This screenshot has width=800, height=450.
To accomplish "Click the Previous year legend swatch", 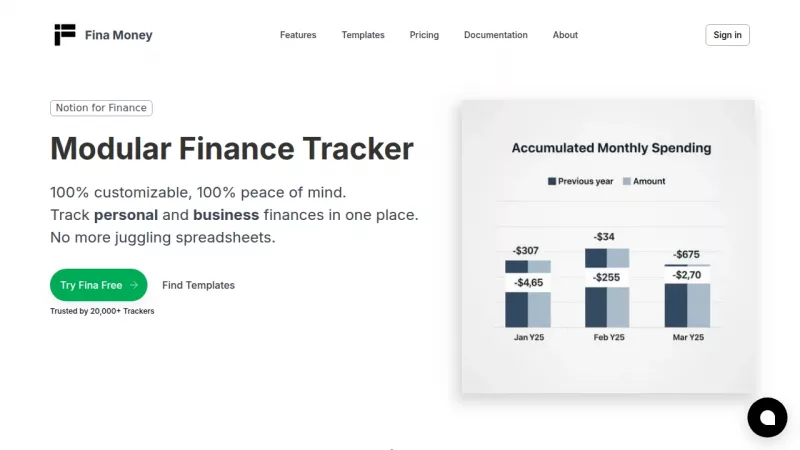I will coord(552,181).
